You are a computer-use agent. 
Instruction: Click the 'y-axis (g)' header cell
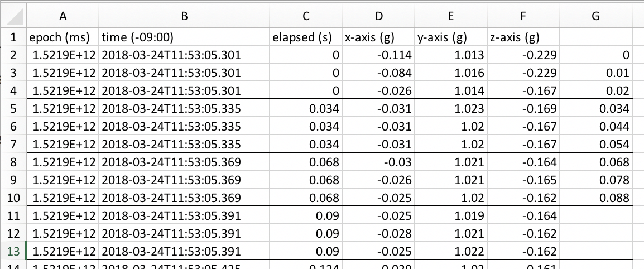[450, 37]
